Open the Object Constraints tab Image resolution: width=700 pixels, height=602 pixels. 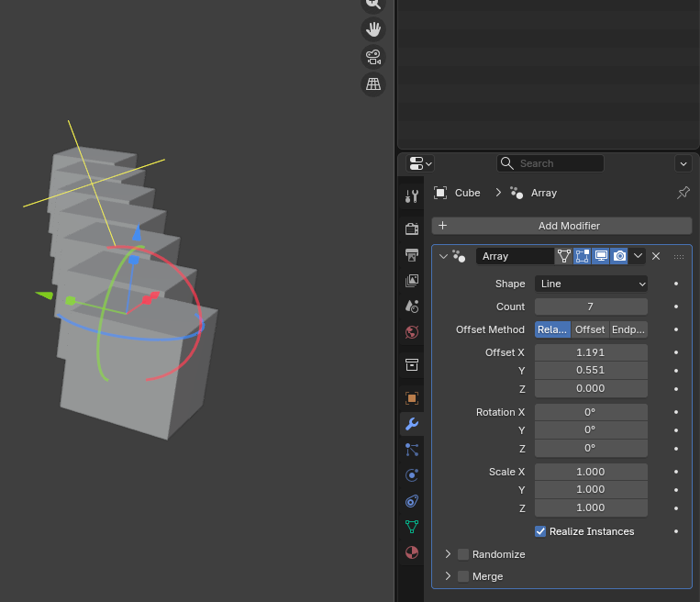click(412, 501)
